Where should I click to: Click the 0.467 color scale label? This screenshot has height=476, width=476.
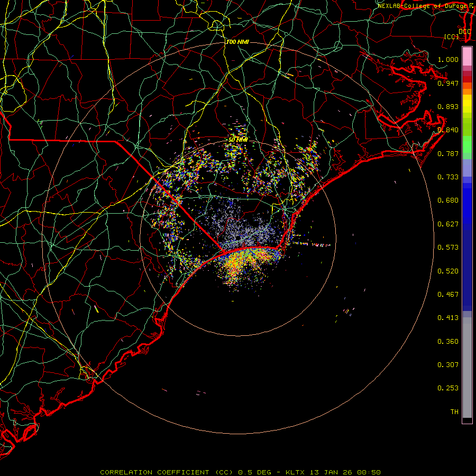point(448,295)
